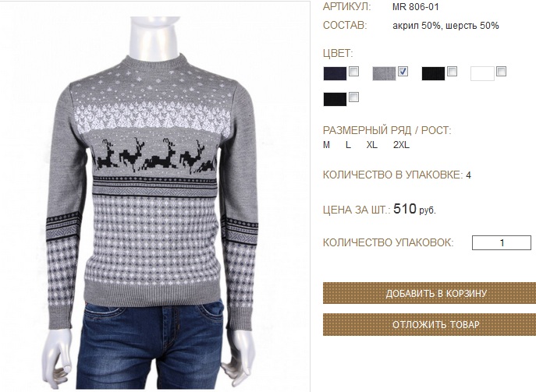Uncheck the gray color checkbox

403,72
